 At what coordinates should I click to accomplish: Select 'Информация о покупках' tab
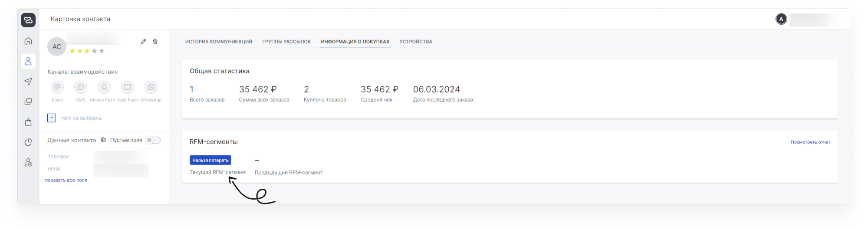coord(355,42)
